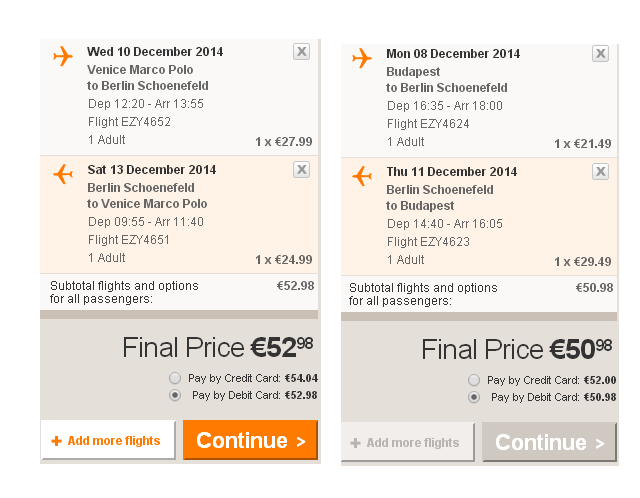Click plane icon for Mon 08 December flight
640x498 pixels.
click(x=362, y=58)
